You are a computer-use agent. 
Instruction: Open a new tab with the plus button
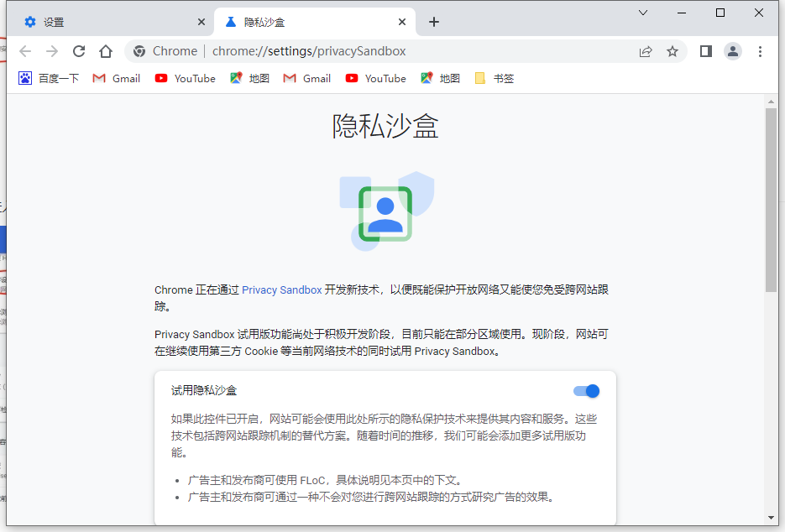click(434, 22)
